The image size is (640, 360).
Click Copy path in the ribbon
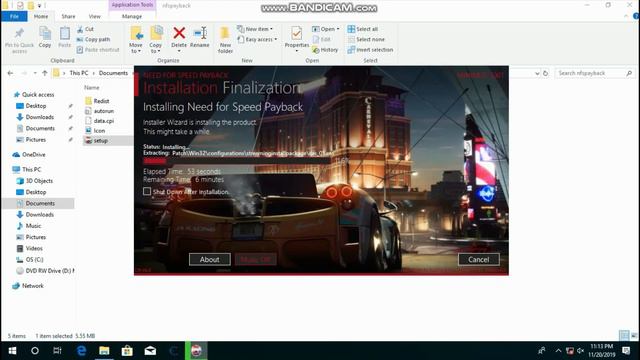coord(93,39)
